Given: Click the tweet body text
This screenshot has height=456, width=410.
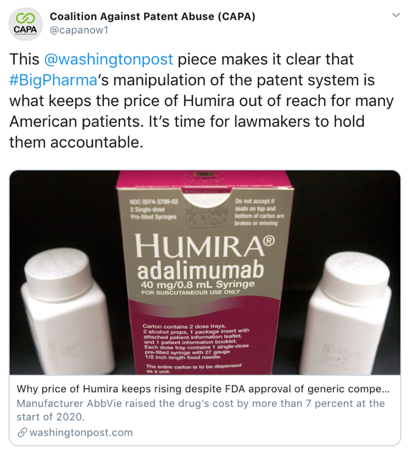Looking at the screenshot, I should [x=201, y=101].
